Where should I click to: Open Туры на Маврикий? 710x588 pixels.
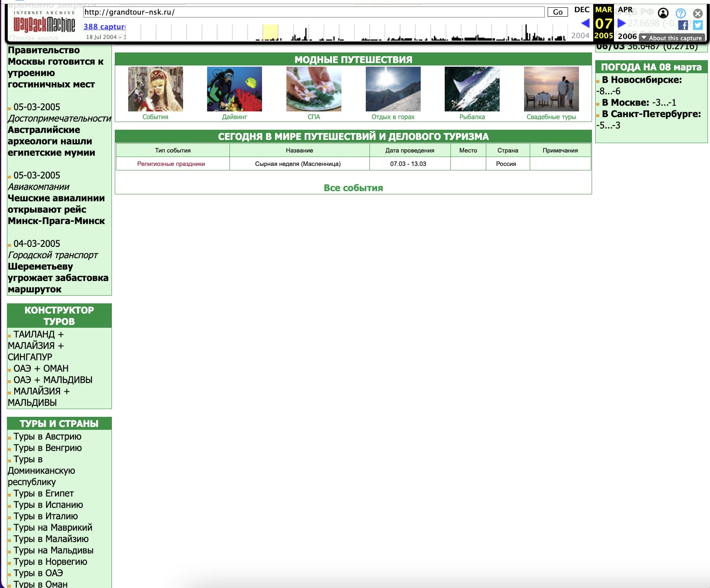pyautogui.click(x=53, y=527)
